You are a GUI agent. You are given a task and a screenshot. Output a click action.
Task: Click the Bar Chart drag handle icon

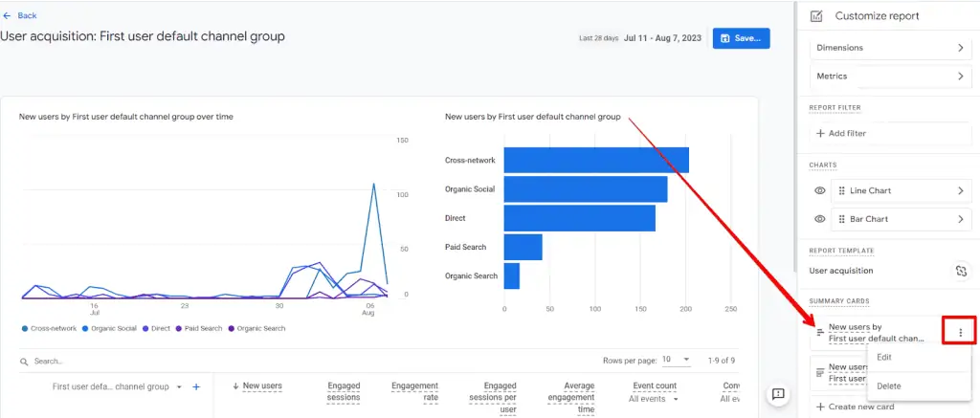pos(841,219)
